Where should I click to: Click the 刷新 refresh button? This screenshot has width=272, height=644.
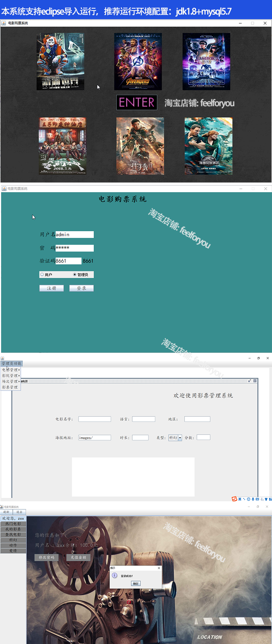(6, 512)
